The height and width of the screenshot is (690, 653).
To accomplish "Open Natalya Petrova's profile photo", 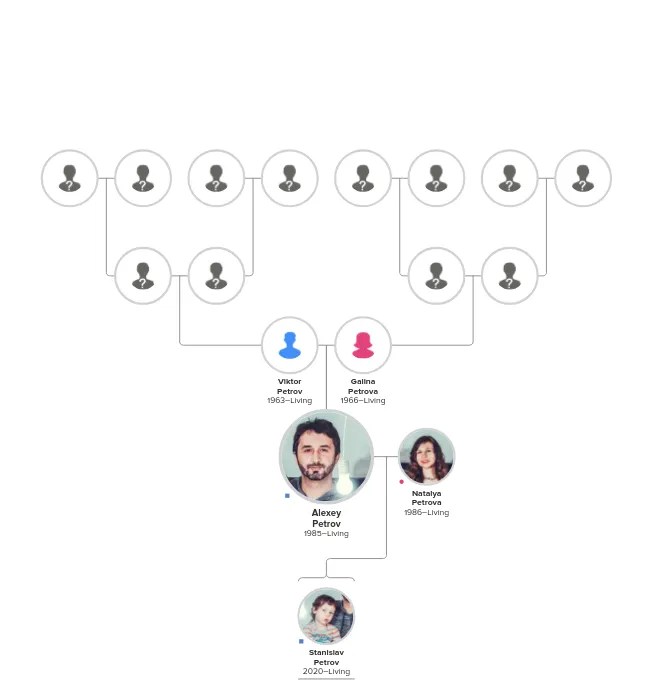I will [426, 456].
